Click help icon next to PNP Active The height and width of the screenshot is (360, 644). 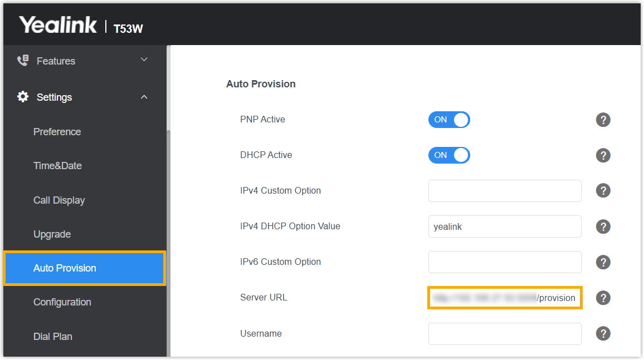(603, 120)
